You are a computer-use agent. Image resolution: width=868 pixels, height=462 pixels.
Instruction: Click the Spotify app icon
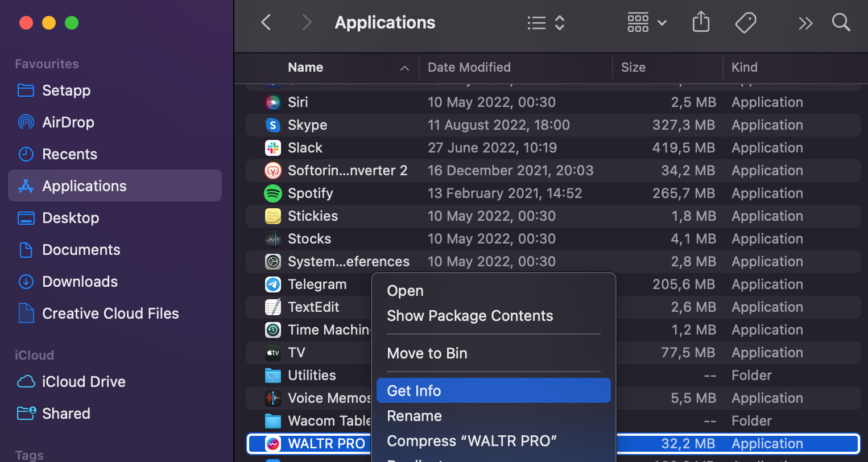click(273, 193)
